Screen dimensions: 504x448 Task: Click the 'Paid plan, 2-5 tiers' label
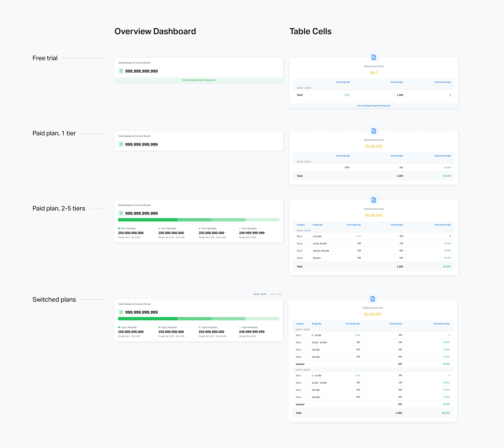(59, 208)
